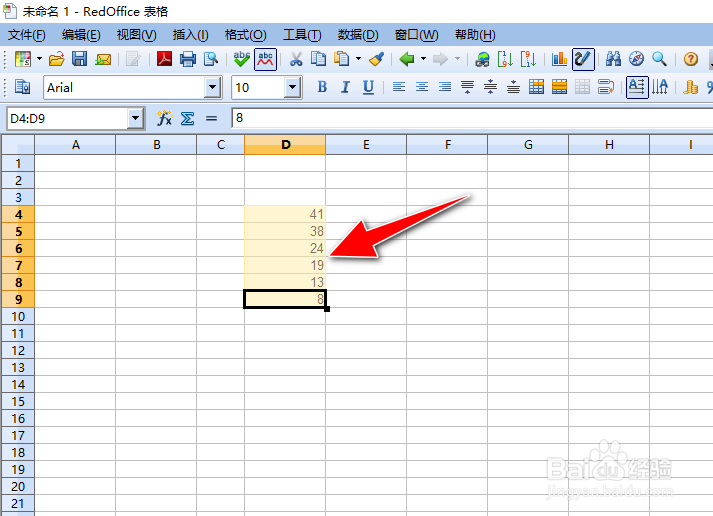
Task: Open the font size 10 dropdown
Action: tap(292, 87)
